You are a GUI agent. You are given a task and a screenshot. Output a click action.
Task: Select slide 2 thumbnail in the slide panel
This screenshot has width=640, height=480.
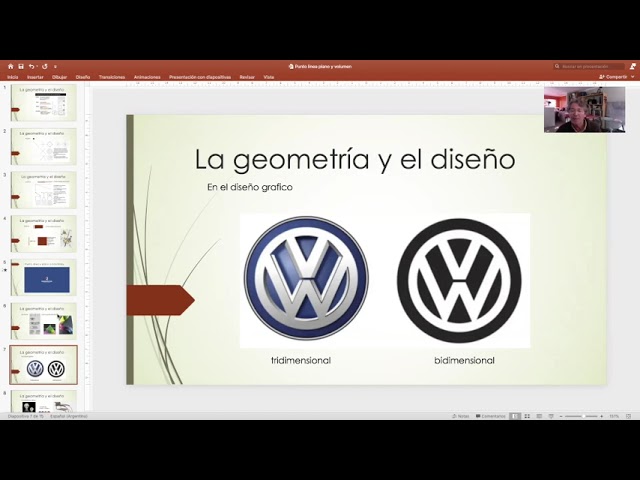point(43,146)
